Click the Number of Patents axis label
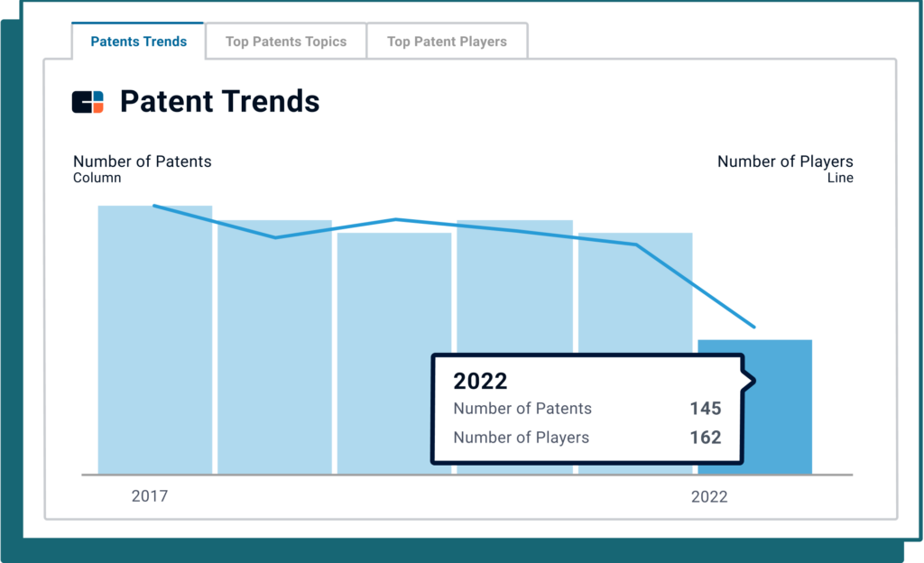This screenshot has width=924, height=563. click(142, 162)
